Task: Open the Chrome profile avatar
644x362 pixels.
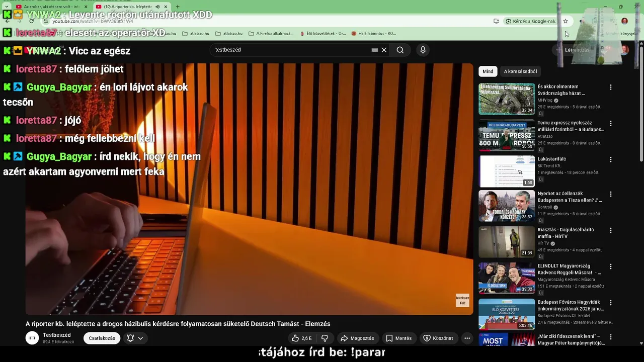Action: (x=624, y=21)
